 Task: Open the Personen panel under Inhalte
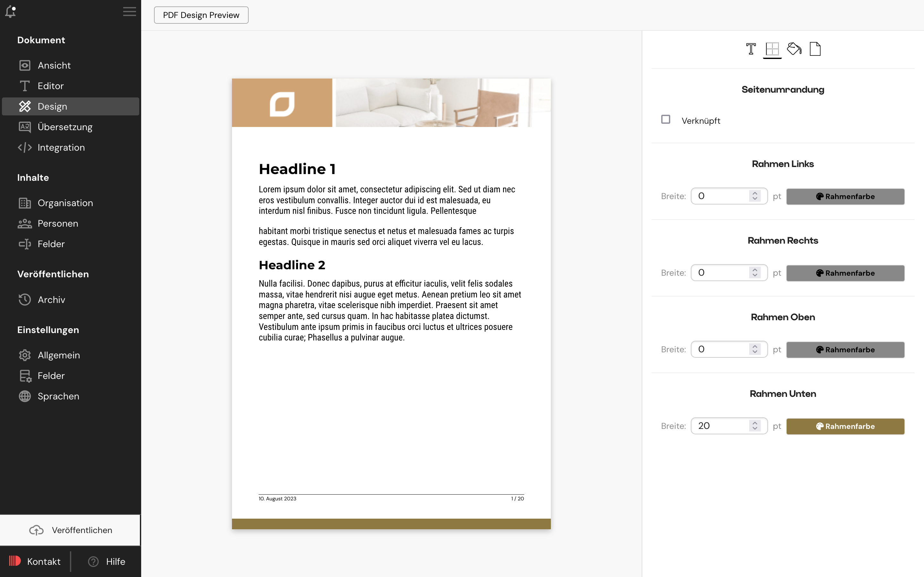point(58,223)
